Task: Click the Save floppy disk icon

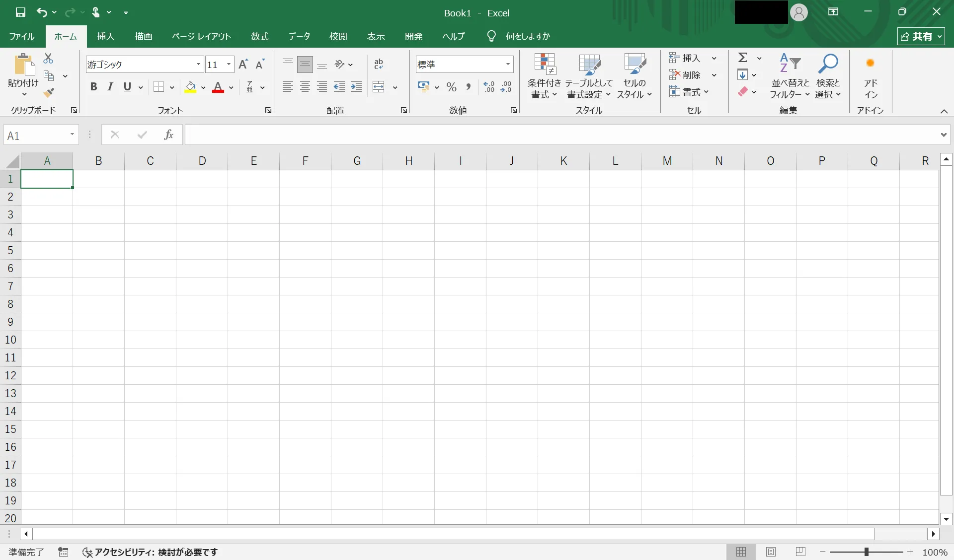Action: pos(20,12)
